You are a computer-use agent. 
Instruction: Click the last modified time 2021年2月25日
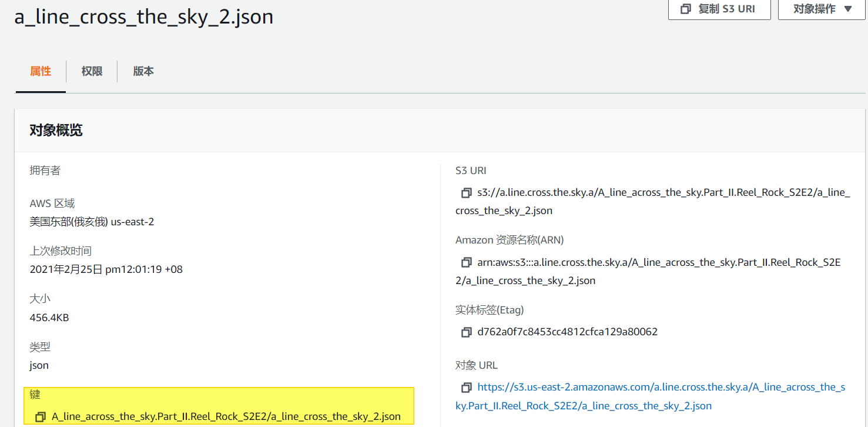[106, 269]
